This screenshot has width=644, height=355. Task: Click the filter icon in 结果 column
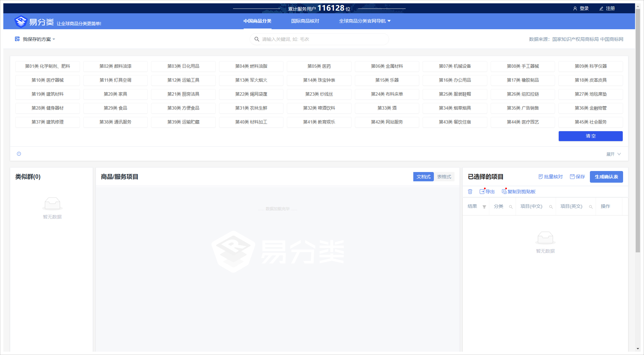484,207
